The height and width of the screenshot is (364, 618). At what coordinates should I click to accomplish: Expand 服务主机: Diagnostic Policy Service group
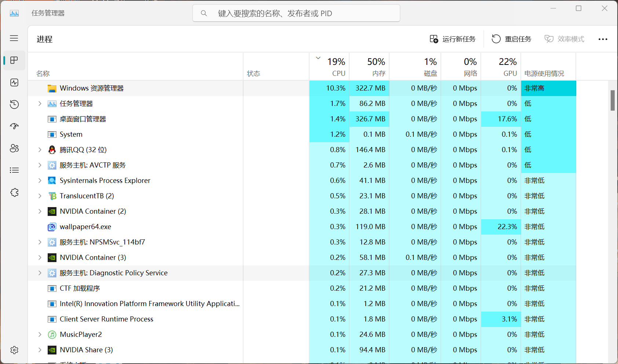coord(40,273)
